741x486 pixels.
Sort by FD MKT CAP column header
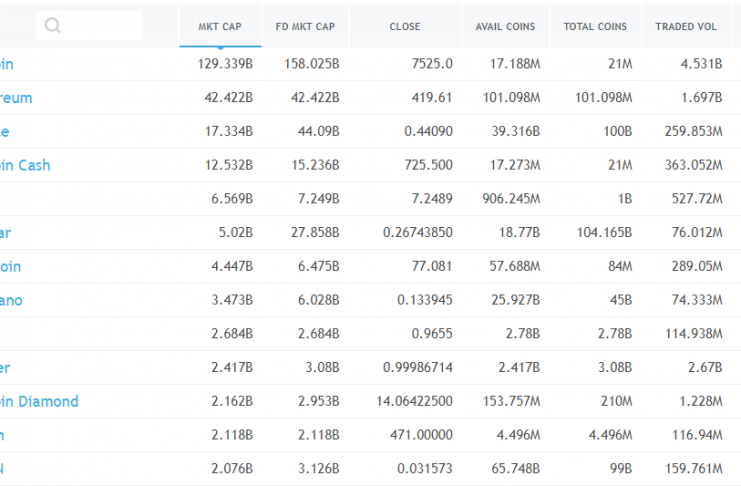[x=305, y=26]
